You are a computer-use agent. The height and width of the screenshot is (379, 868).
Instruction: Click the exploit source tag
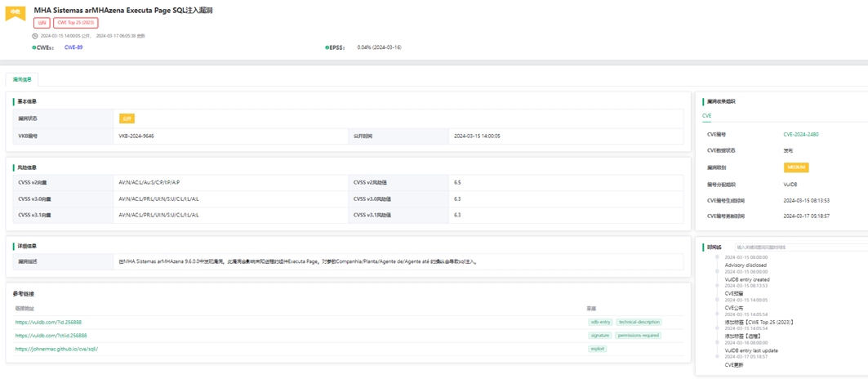[x=597, y=349]
